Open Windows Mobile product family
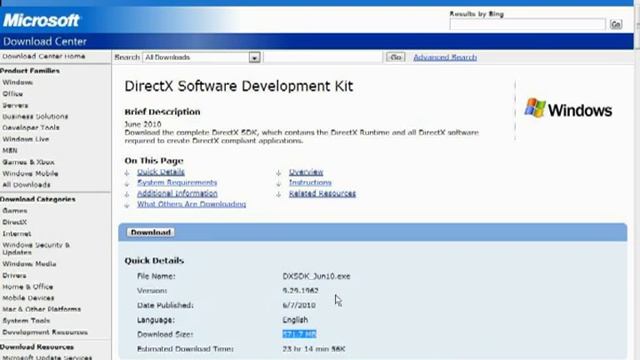640x360 pixels. [x=30, y=173]
